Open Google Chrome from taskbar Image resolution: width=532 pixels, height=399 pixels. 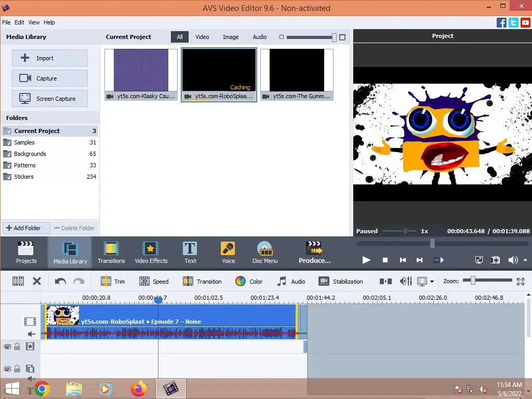[42, 389]
